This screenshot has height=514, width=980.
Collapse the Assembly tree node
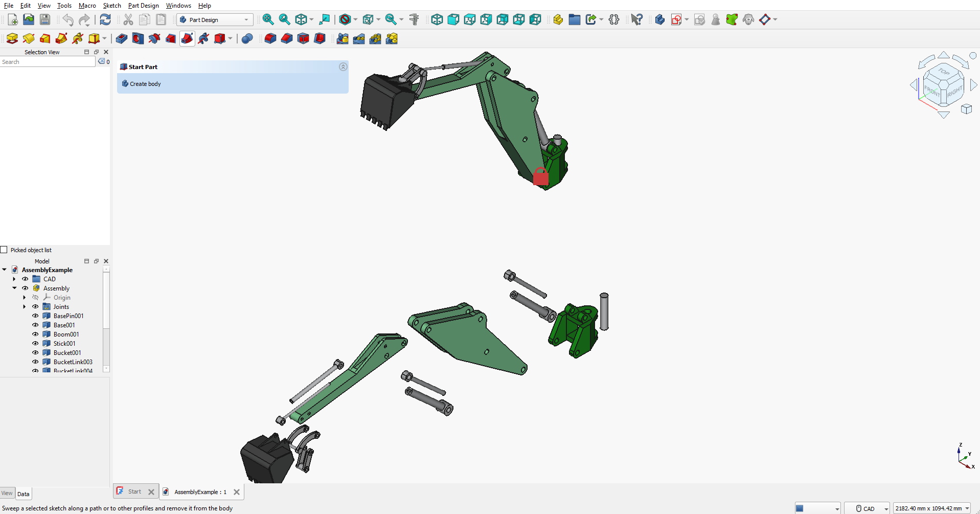point(14,288)
